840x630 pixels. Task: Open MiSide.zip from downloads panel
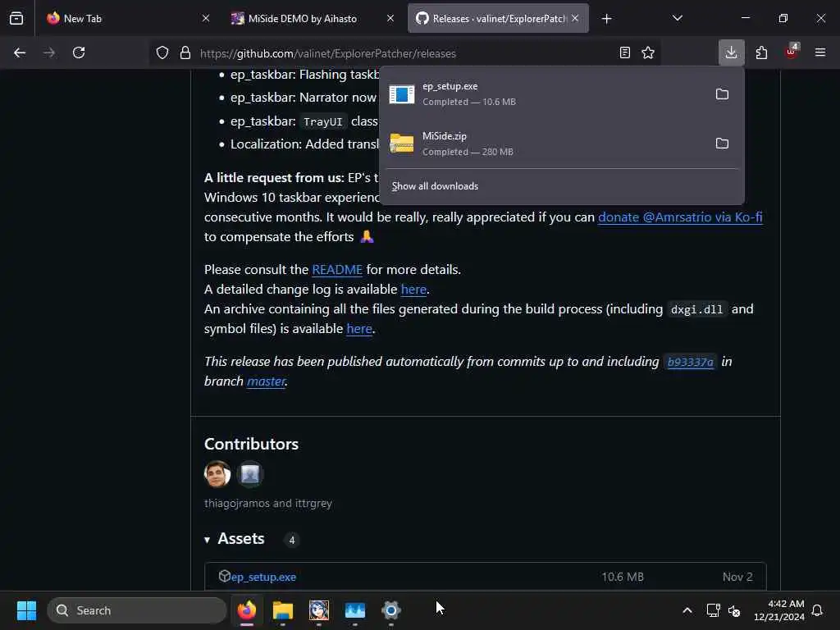click(x=545, y=144)
